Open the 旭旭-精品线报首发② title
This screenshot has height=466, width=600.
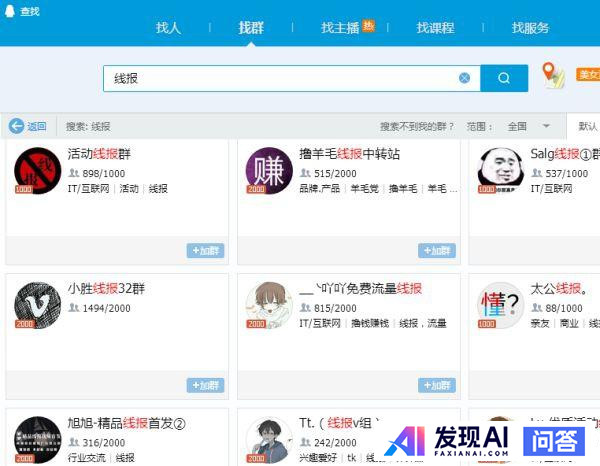click(x=127, y=423)
